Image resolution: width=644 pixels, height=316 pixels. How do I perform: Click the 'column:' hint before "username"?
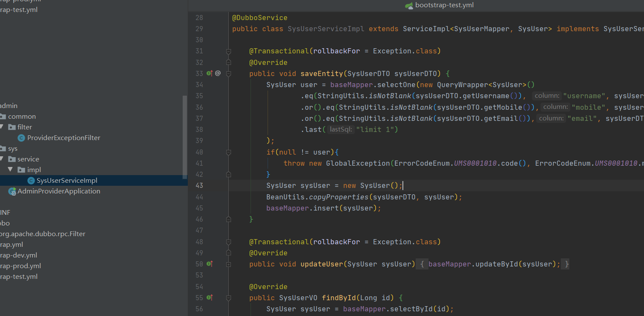tap(547, 96)
